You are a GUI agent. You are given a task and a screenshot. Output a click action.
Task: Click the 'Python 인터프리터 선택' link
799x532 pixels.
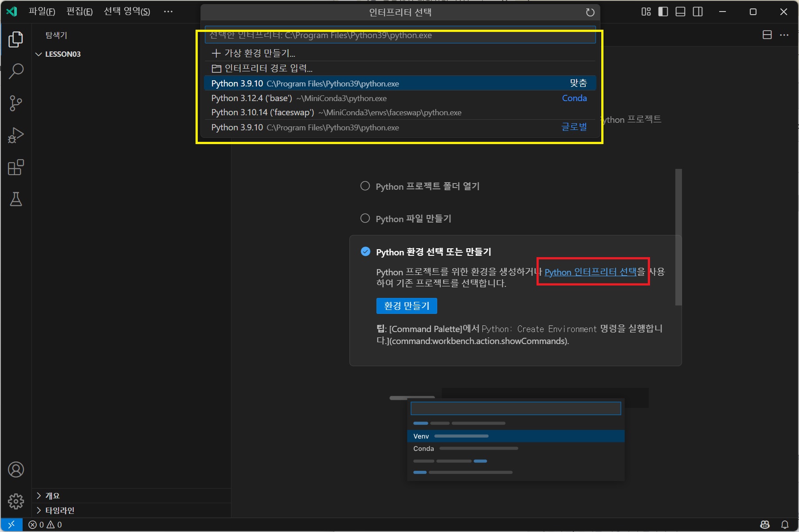(x=590, y=272)
